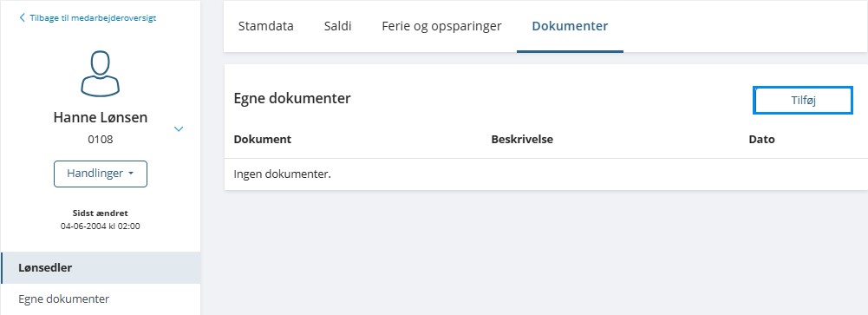Go to Ferie og opsparinger tab

(x=441, y=26)
